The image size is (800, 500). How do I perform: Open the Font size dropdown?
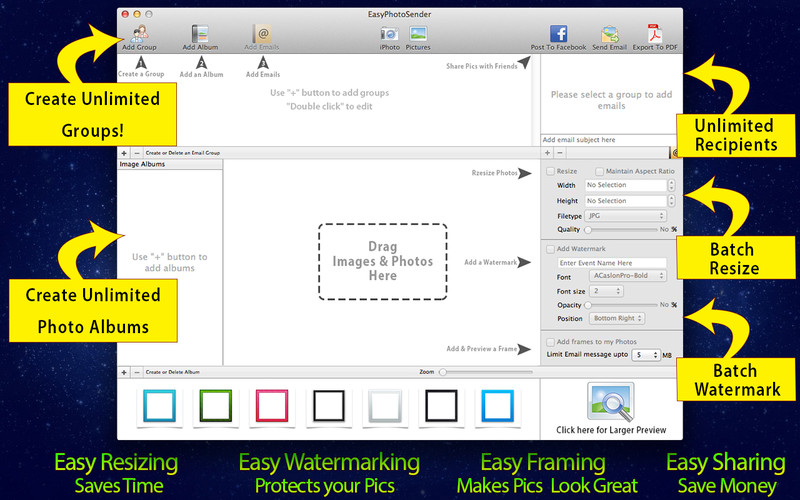(606, 291)
